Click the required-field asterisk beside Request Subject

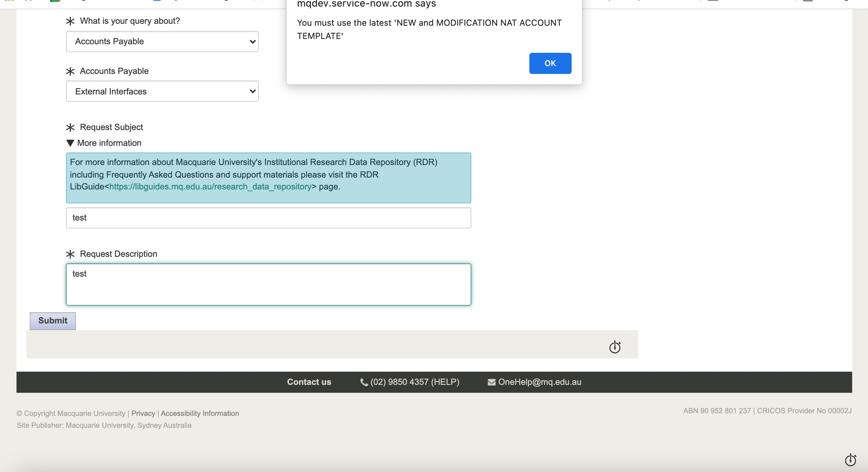(70, 128)
